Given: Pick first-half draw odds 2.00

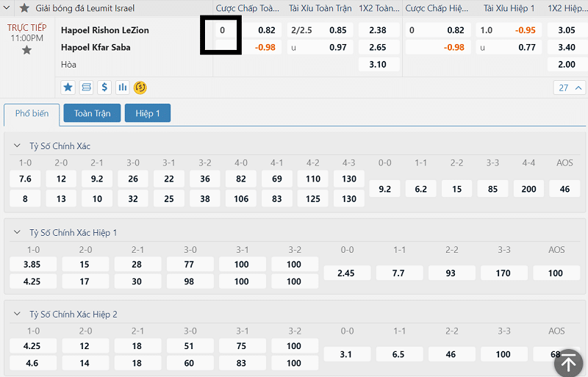Looking at the screenshot, I should tap(567, 65).
